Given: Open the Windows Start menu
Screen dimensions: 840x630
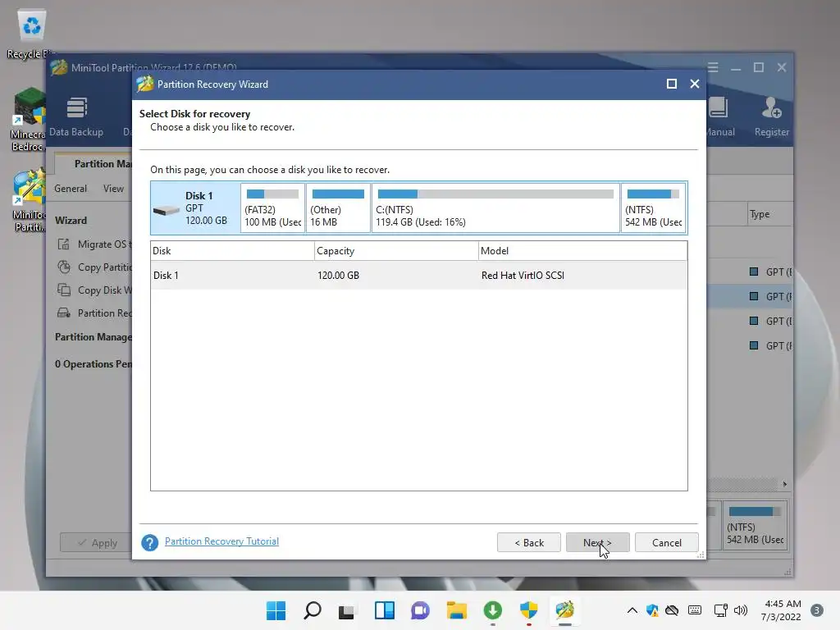Looking at the screenshot, I should (x=276, y=610).
